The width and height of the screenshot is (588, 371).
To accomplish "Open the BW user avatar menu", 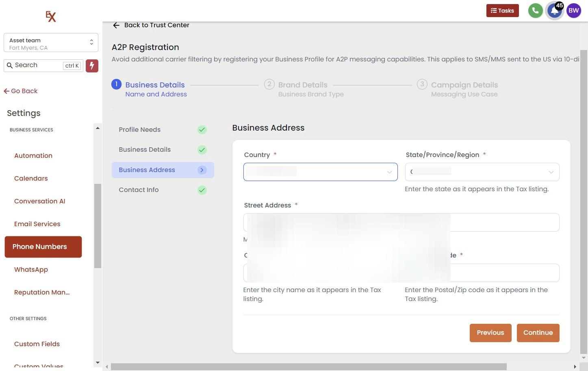I will [x=573, y=11].
